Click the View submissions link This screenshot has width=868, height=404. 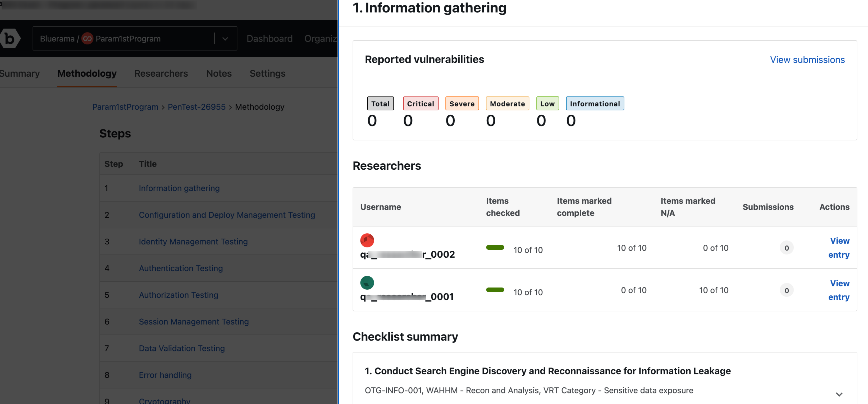pyautogui.click(x=807, y=60)
